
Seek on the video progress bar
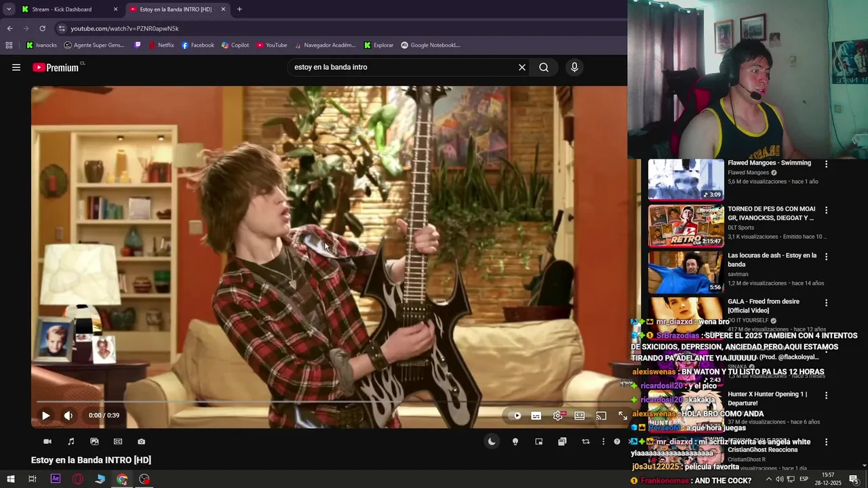332,402
